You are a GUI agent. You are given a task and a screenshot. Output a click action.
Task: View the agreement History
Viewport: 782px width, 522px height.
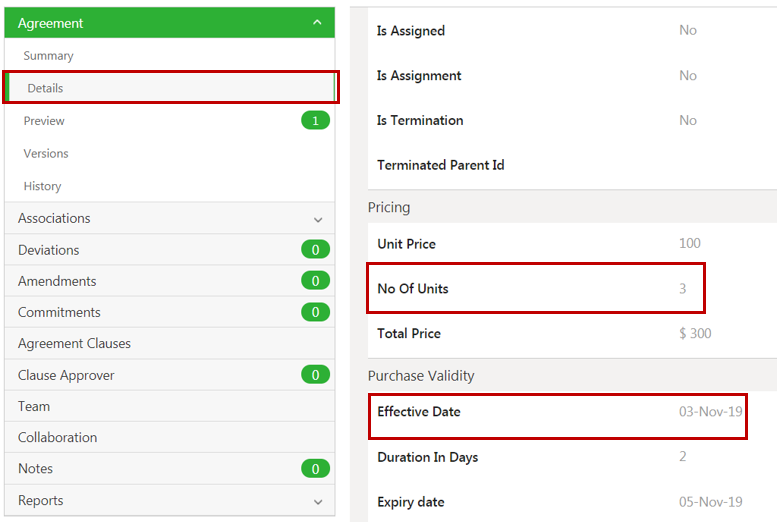point(43,186)
